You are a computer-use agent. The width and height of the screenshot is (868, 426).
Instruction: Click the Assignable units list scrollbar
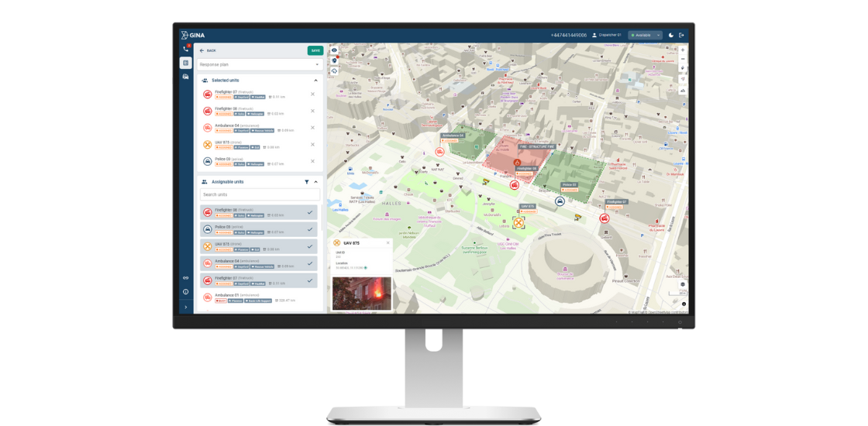point(321,218)
